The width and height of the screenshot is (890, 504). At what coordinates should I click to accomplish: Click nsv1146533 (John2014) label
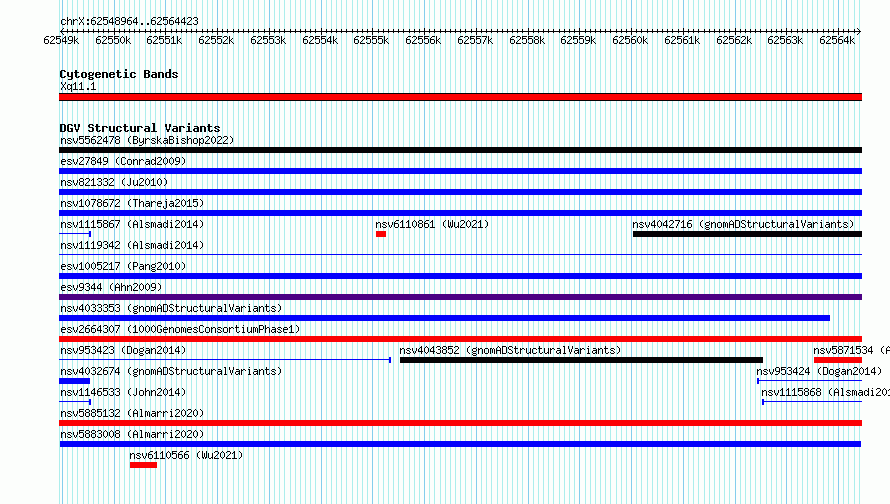[x=123, y=392]
